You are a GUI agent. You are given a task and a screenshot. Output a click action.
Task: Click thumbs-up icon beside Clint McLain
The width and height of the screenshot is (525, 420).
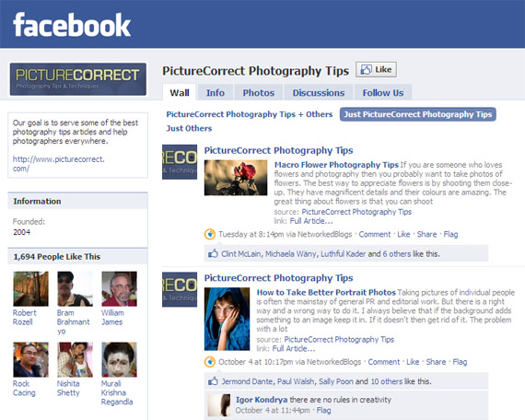tap(213, 253)
